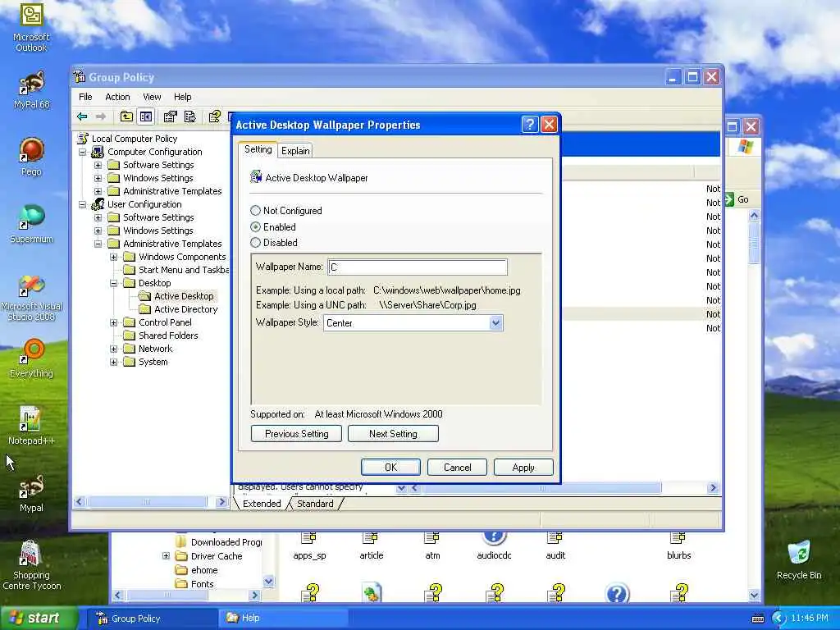Screen dimensions: 840x630
Task: Collapse the Computer Configuration node
Action: click(x=83, y=152)
